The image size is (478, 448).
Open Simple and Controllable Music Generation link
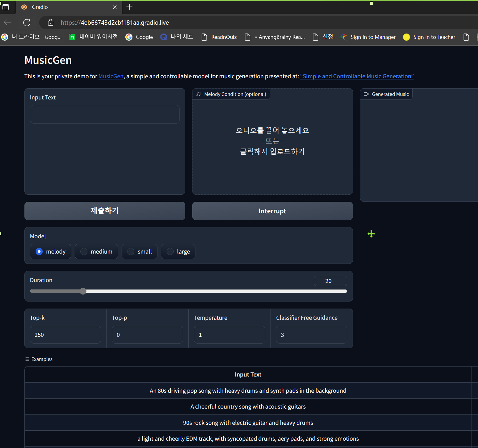[x=357, y=76]
